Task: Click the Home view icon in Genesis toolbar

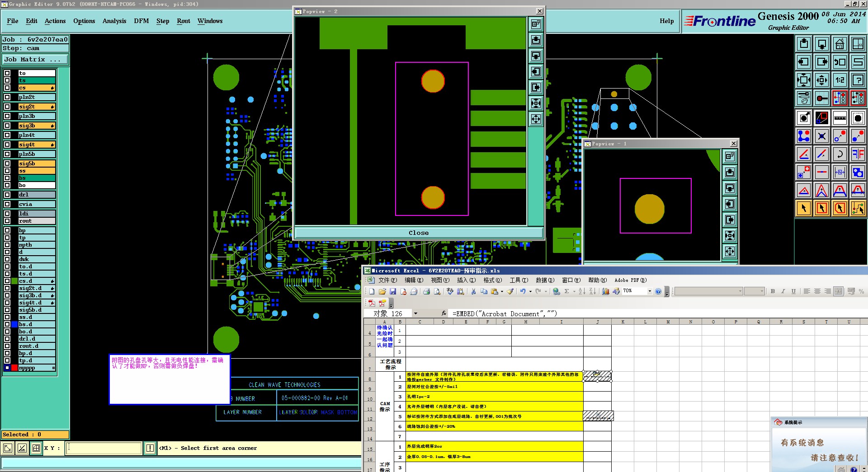Action: click(840, 44)
